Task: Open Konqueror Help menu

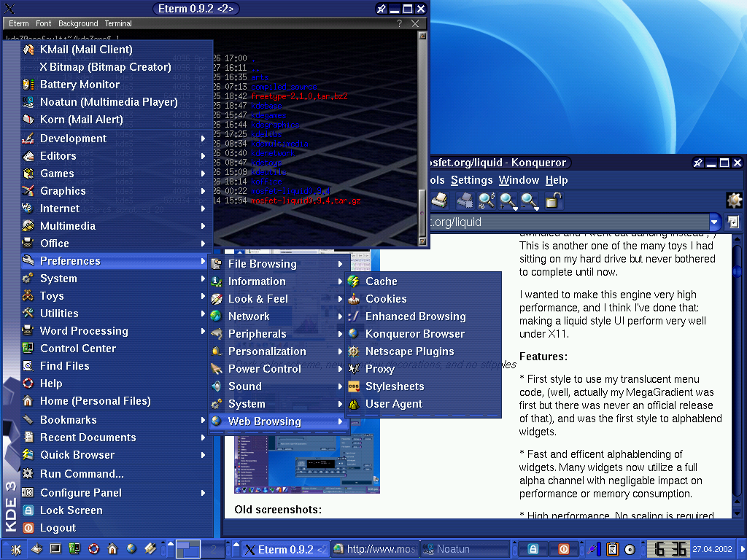Action: (x=557, y=180)
